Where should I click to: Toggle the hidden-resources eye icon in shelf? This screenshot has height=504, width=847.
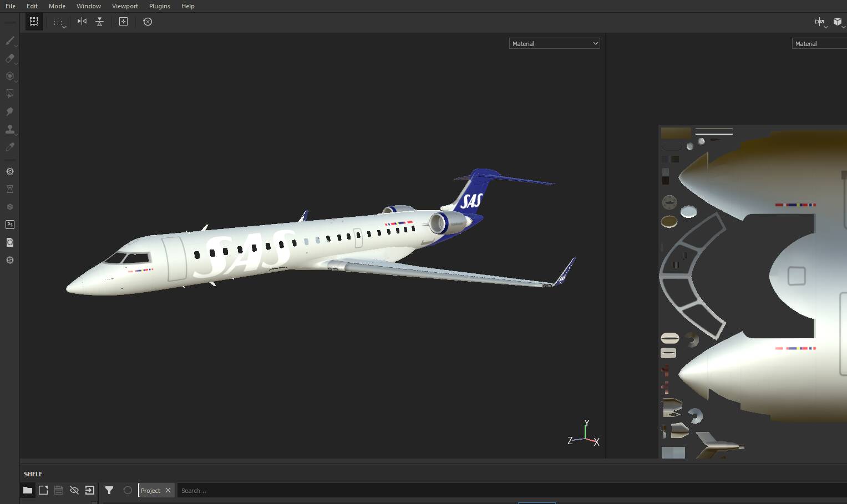tap(74, 490)
